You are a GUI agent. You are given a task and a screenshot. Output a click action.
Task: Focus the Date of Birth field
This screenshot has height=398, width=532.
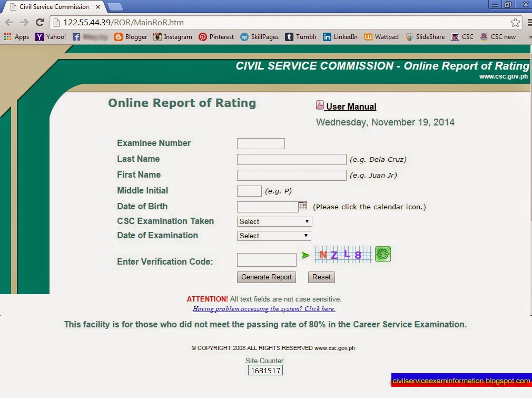[268, 207]
